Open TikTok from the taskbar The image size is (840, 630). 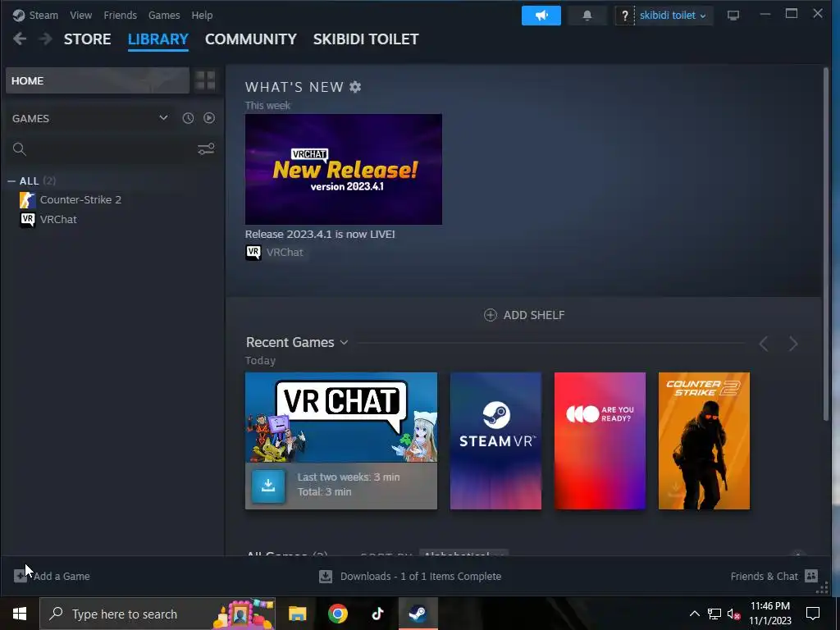[377, 614]
